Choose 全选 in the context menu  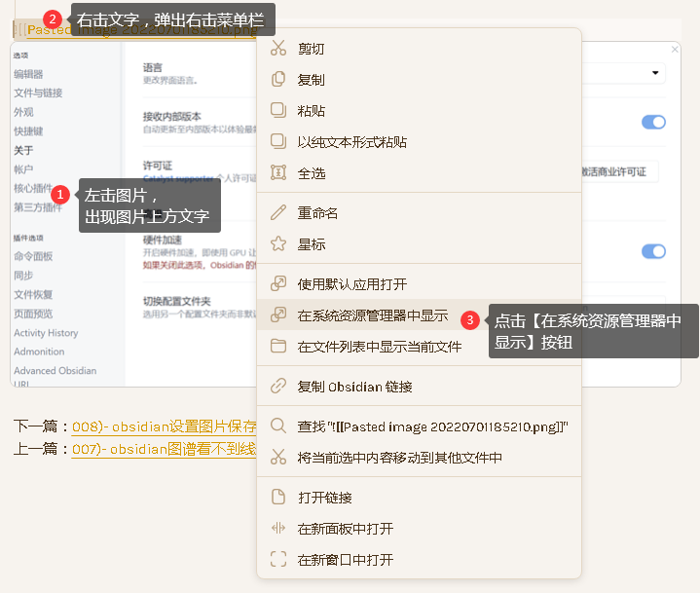click(419, 172)
